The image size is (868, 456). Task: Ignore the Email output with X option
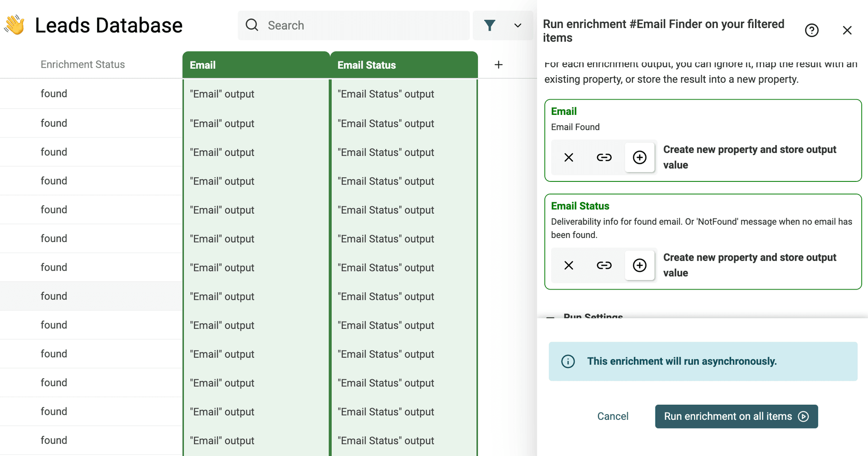tap(569, 157)
